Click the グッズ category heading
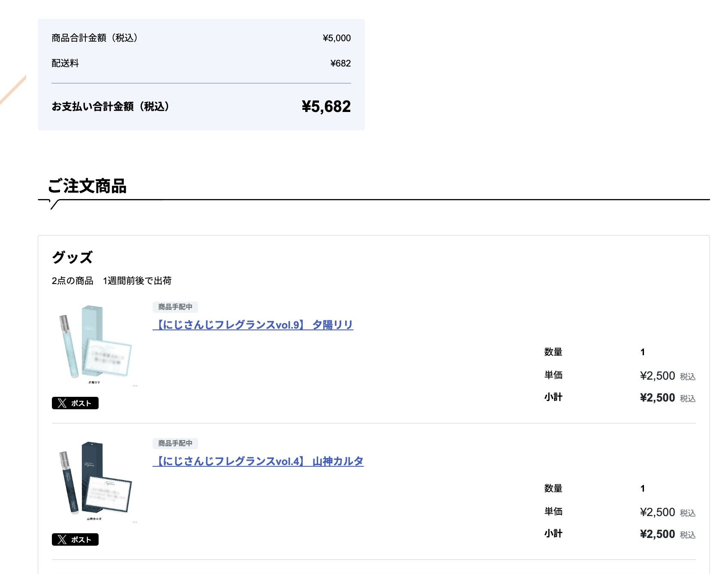 point(72,257)
